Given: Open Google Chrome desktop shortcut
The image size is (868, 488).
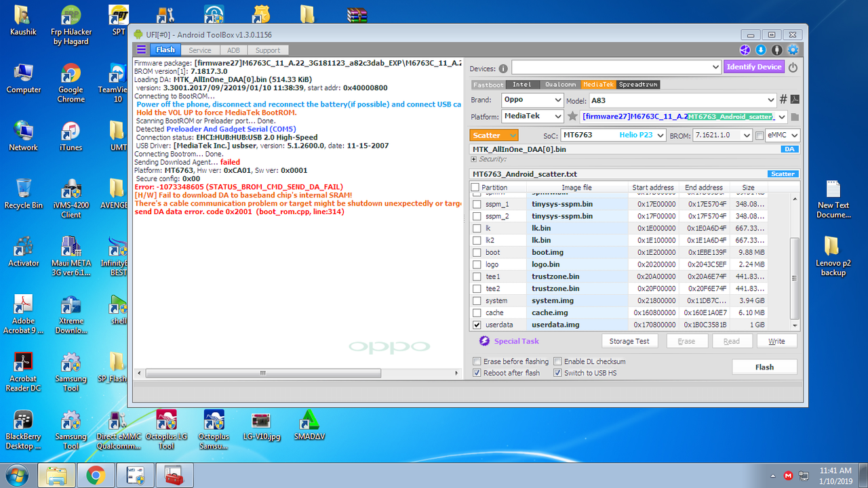Looking at the screenshot, I should (71, 83).
